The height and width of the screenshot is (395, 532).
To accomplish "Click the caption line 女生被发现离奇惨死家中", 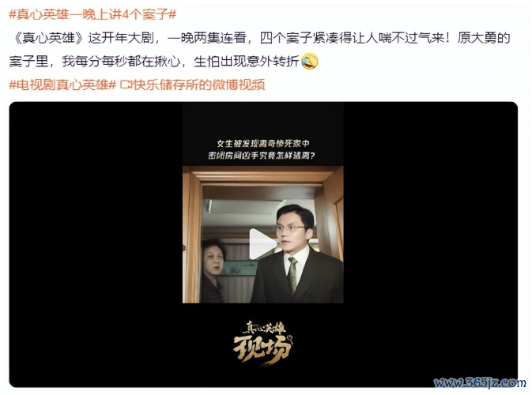I will click(263, 144).
